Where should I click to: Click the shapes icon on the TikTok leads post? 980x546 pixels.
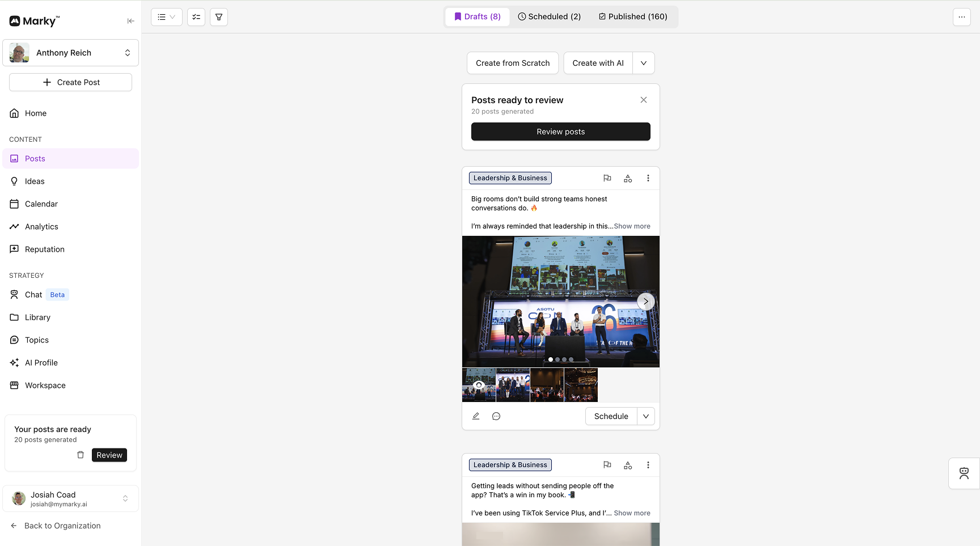tap(628, 465)
